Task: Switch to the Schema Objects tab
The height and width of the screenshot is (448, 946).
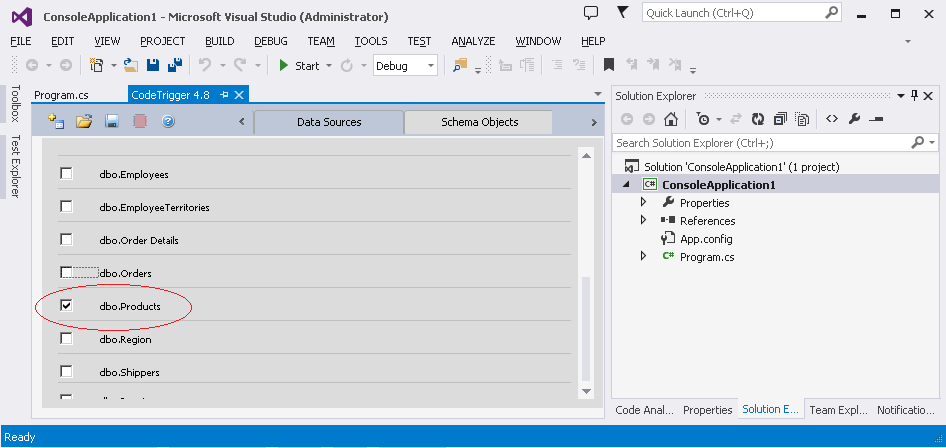Action: click(479, 122)
